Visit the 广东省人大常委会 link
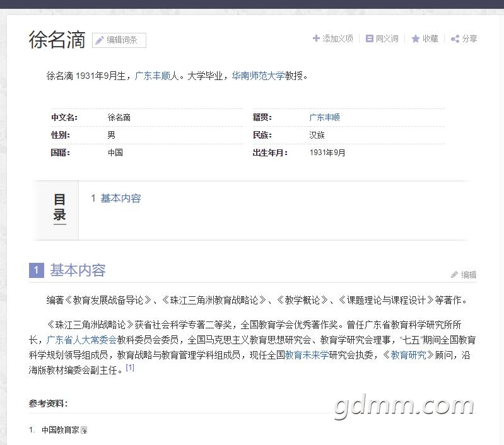Image resolution: width=504 pixels, height=445 pixels. pyautogui.click(x=81, y=340)
